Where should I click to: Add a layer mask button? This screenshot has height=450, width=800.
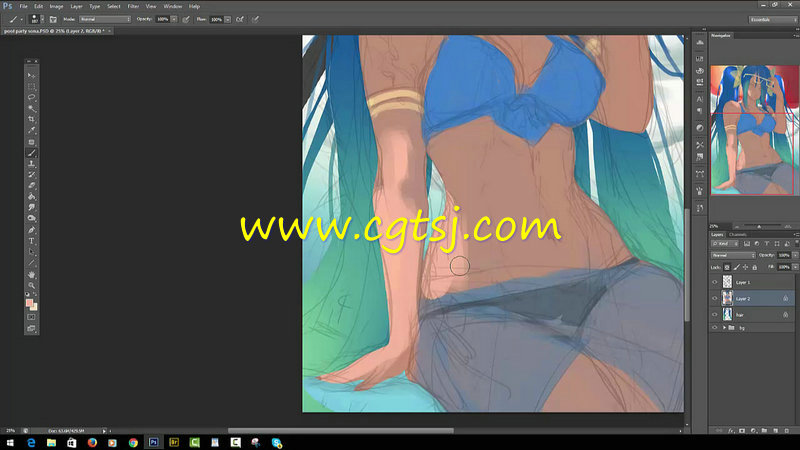click(742, 431)
